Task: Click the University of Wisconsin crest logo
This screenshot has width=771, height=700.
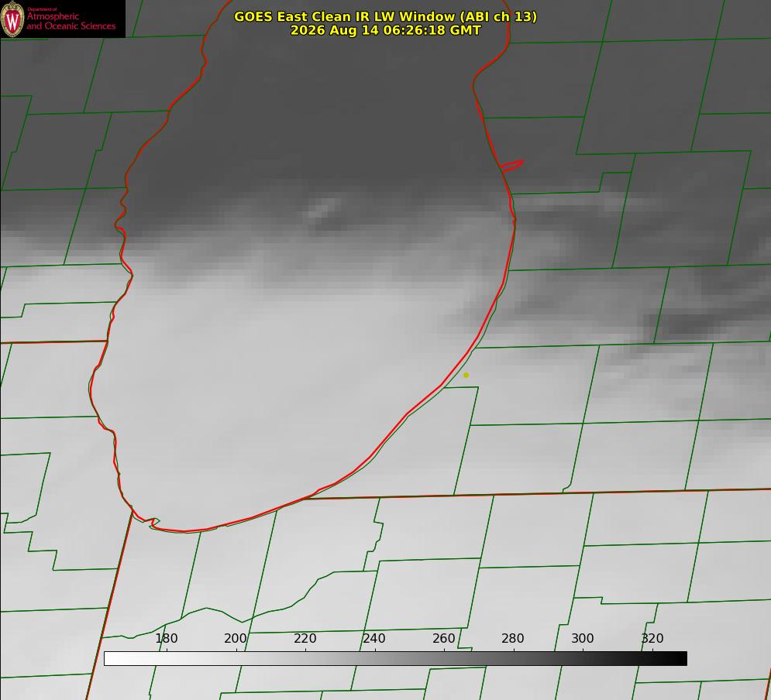Action: click(12, 19)
